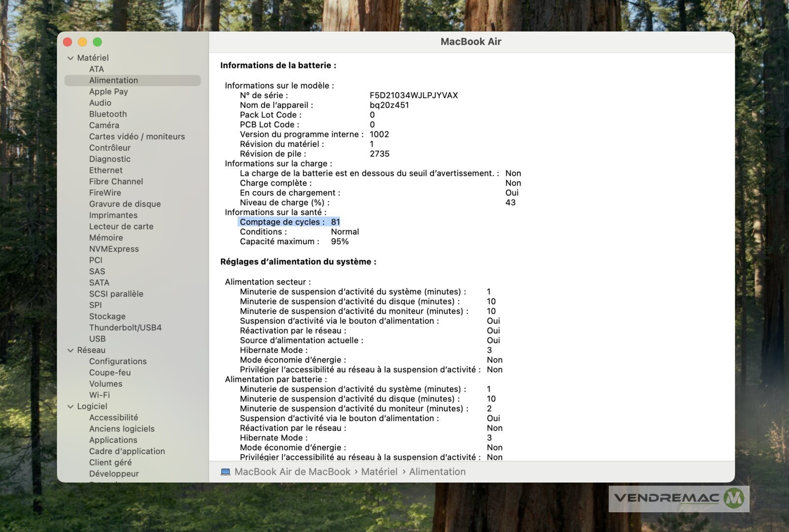
Task: Open the Thunderbolt/USB4 sidebar entry
Action: 125,328
